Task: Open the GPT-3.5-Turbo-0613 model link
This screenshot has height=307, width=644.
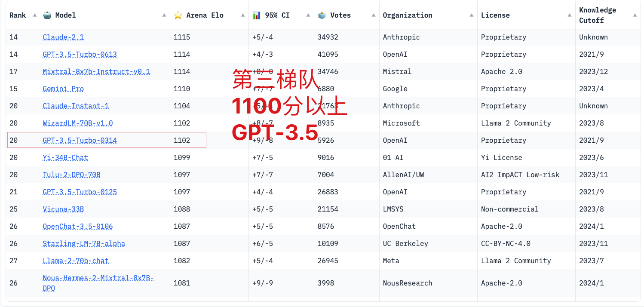Action: click(80, 54)
